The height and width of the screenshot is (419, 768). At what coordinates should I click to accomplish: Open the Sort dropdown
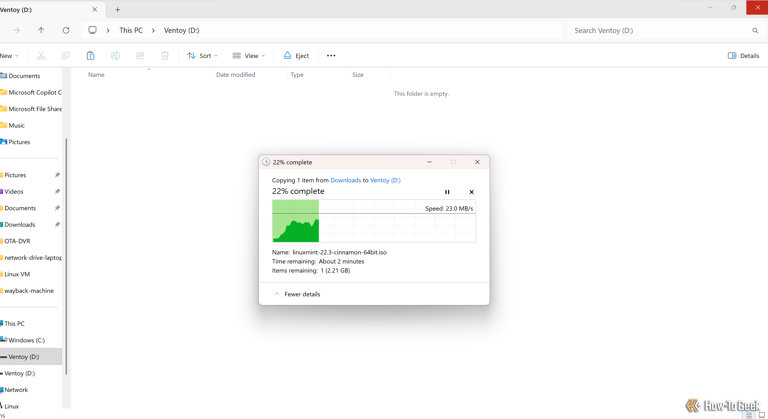click(202, 56)
